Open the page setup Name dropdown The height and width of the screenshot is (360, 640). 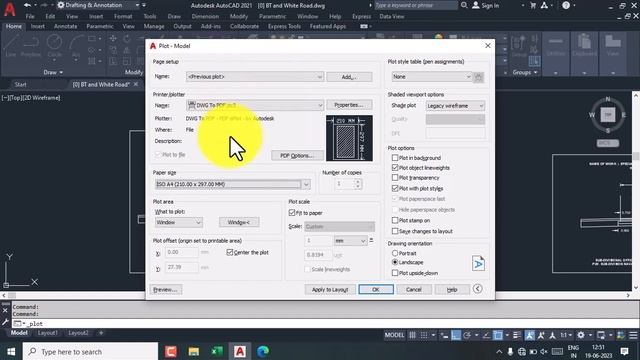255,77
